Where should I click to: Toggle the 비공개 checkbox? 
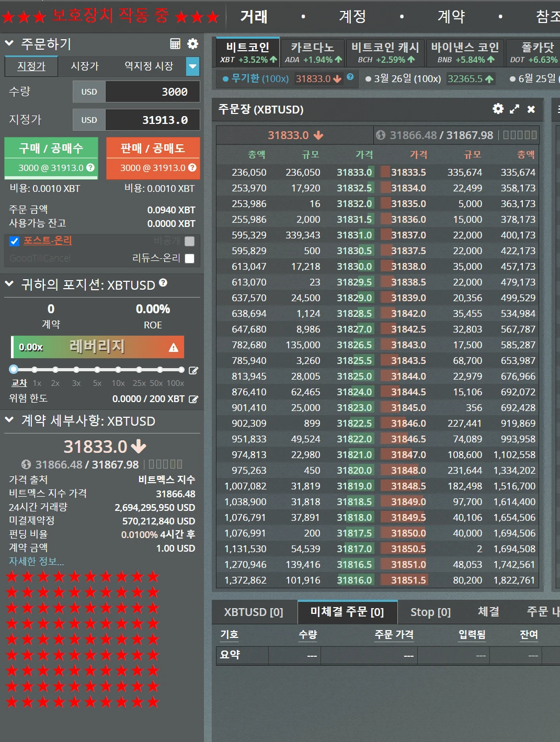(x=190, y=241)
